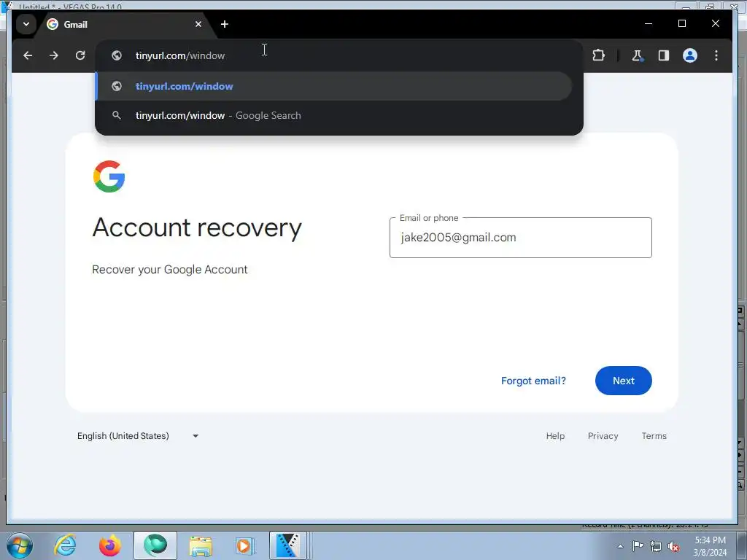Viewport: 747px width, 560px height.
Task: Go back using the browser back arrow
Action: point(28,55)
